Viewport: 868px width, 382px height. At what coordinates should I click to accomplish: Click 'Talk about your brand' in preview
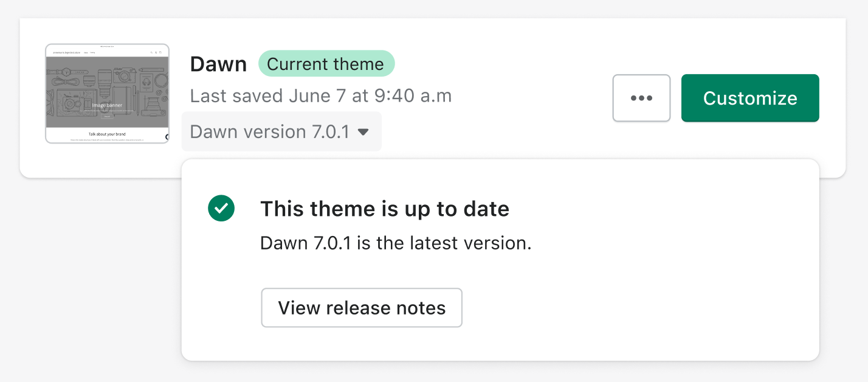[x=107, y=134]
